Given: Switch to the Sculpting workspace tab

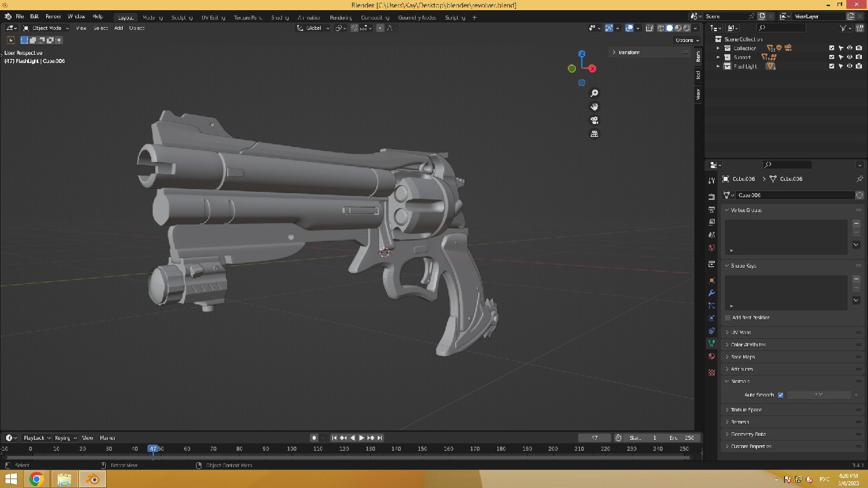Looking at the screenshot, I should click(182, 17).
